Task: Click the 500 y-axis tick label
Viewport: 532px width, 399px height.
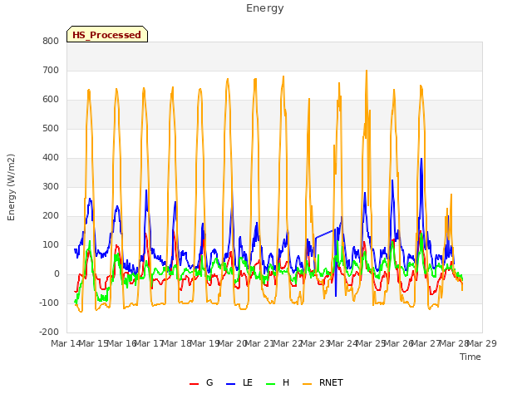Action: (x=51, y=129)
